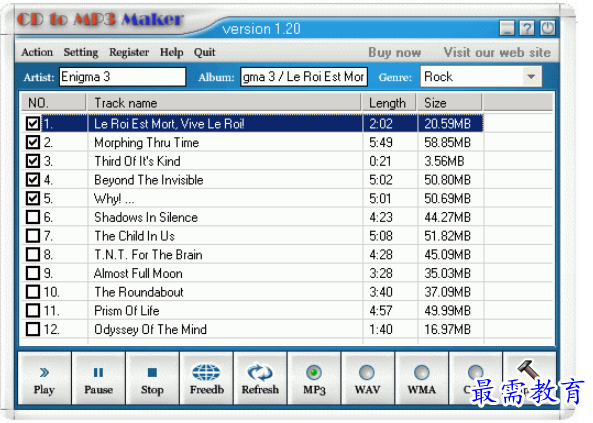
Task: Sort by the NO. column header
Action: click(x=53, y=103)
